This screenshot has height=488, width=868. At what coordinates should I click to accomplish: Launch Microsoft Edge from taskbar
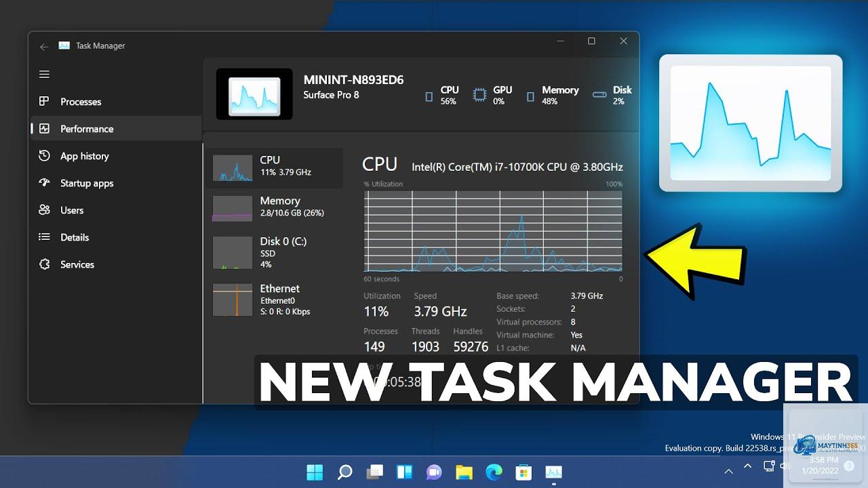[494, 472]
